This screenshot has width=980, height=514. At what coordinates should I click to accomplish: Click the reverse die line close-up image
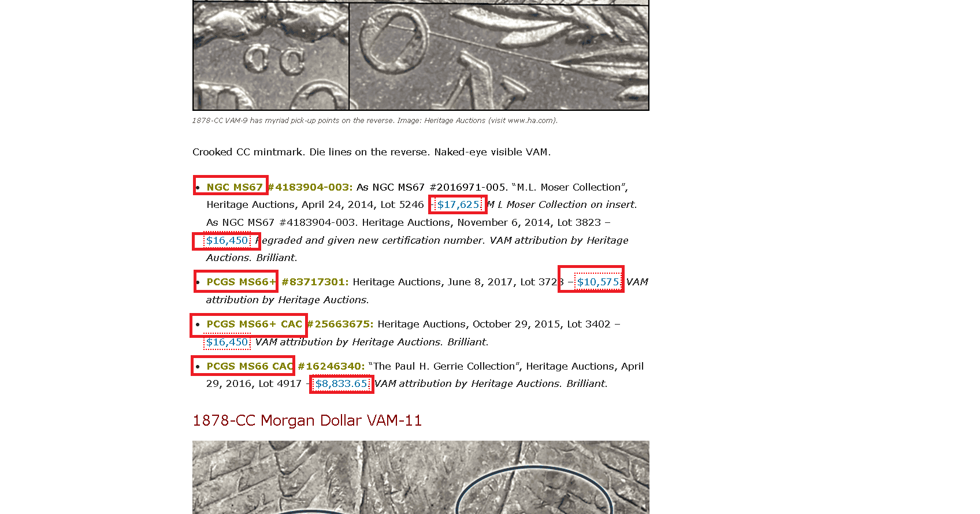tap(499, 57)
